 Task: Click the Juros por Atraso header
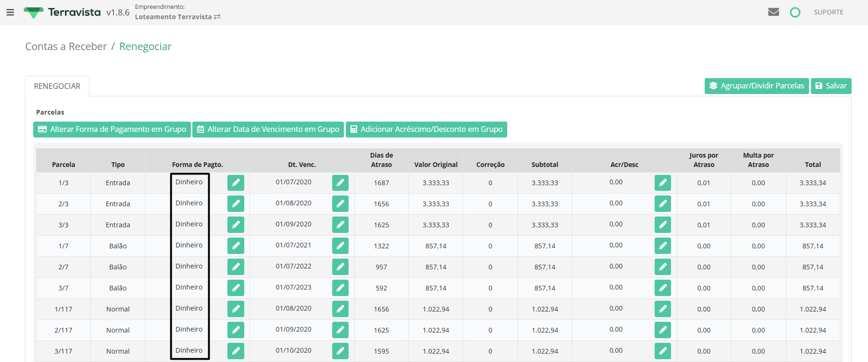(704, 160)
